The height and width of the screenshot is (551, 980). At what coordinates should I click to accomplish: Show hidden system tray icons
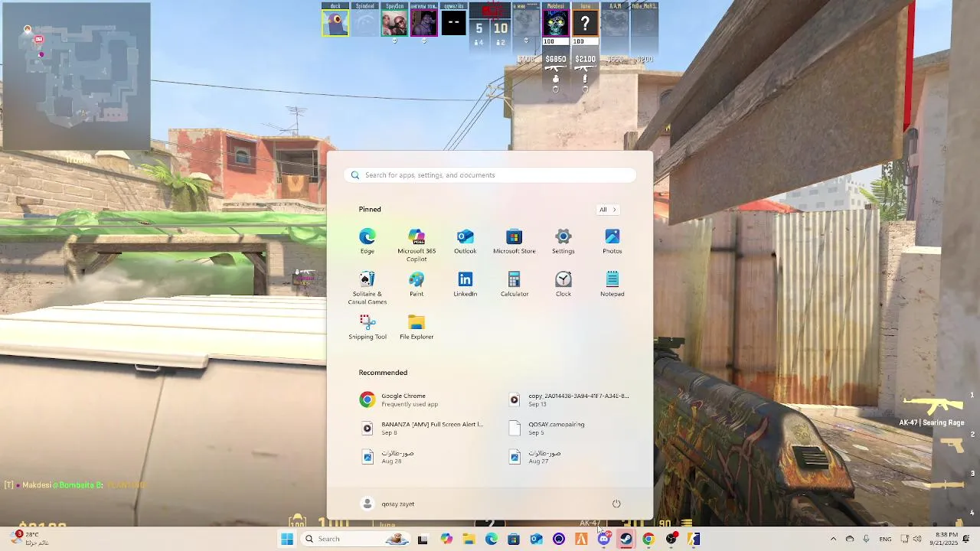[833, 539]
